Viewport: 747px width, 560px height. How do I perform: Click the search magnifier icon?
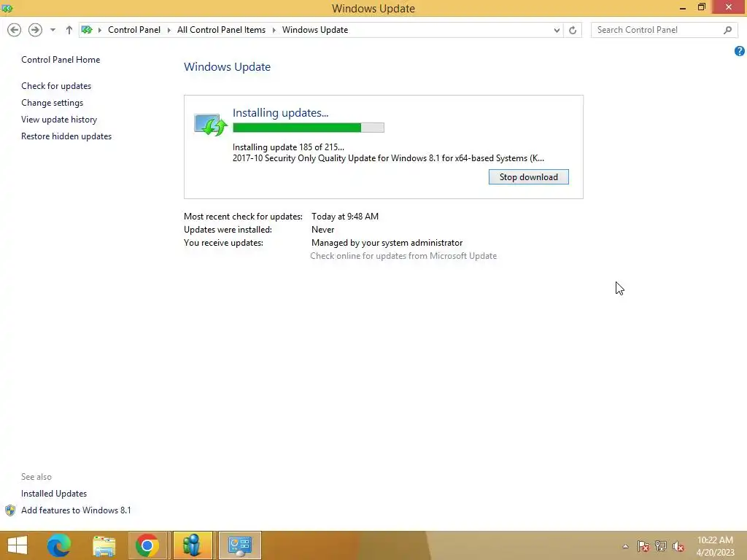[x=727, y=30]
